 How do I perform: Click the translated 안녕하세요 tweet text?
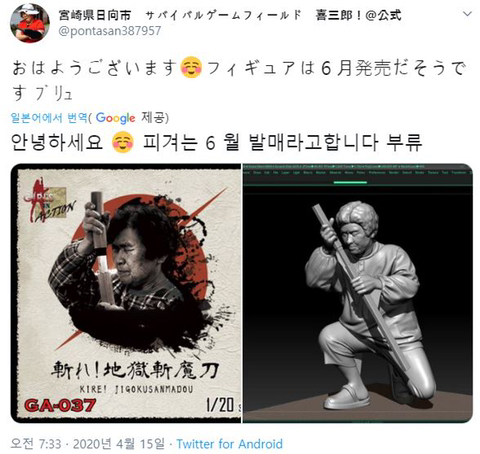(x=57, y=142)
